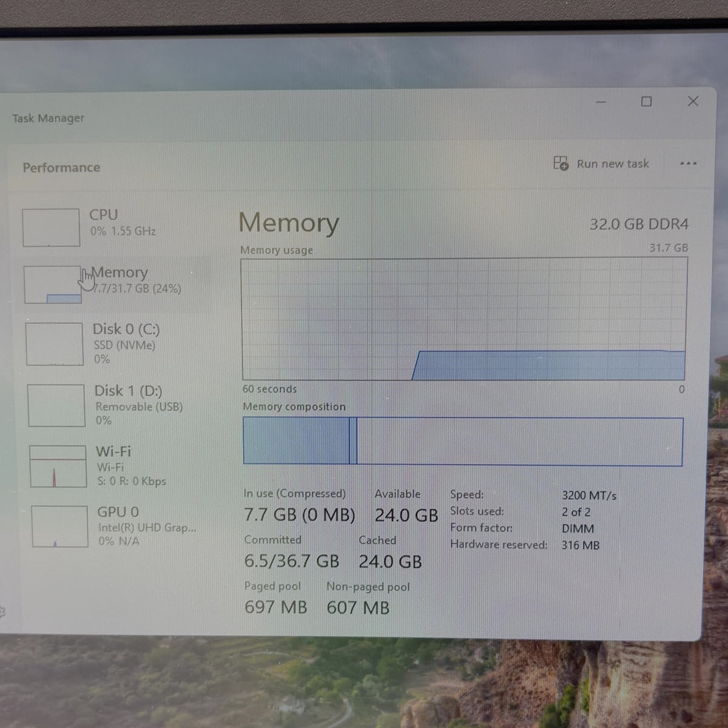The width and height of the screenshot is (728, 728).
Task: Click the Paged pool value '697 MB'
Action: pyautogui.click(x=276, y=607)
